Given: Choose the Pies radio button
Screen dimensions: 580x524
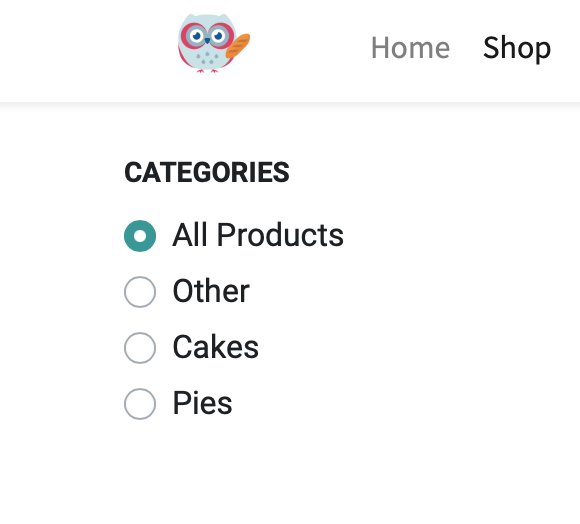Looking at the screenshot, I should pyautogui.click(x=140, y=403).
